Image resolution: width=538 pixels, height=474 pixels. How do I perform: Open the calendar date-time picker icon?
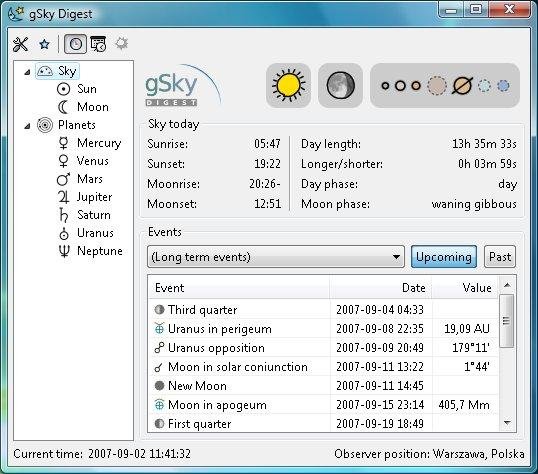click(98, 44)
